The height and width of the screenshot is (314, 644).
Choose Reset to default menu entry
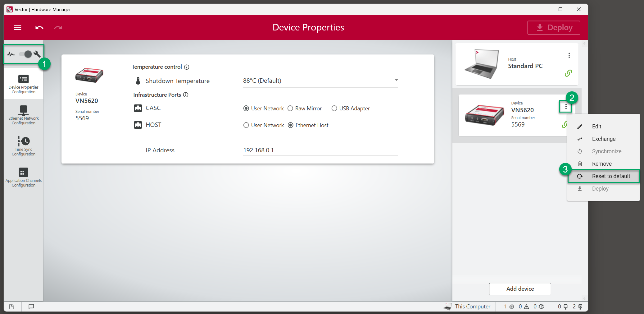610,176
